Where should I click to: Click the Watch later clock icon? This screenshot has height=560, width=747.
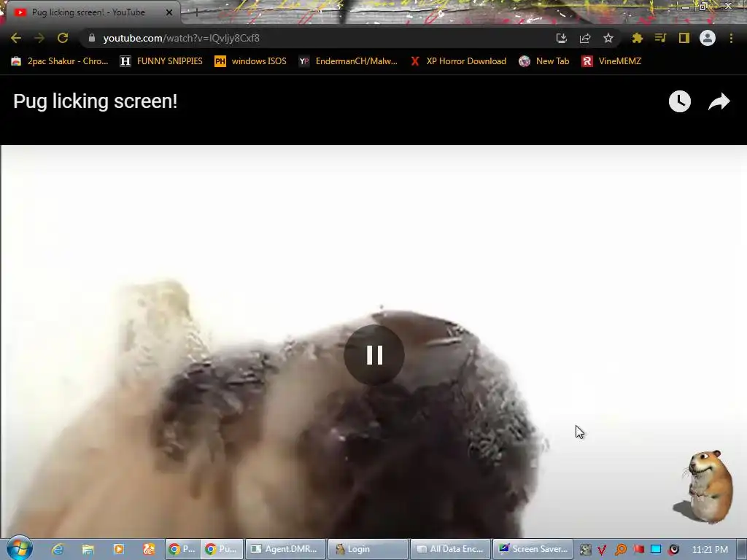click(x=680, y=101)
